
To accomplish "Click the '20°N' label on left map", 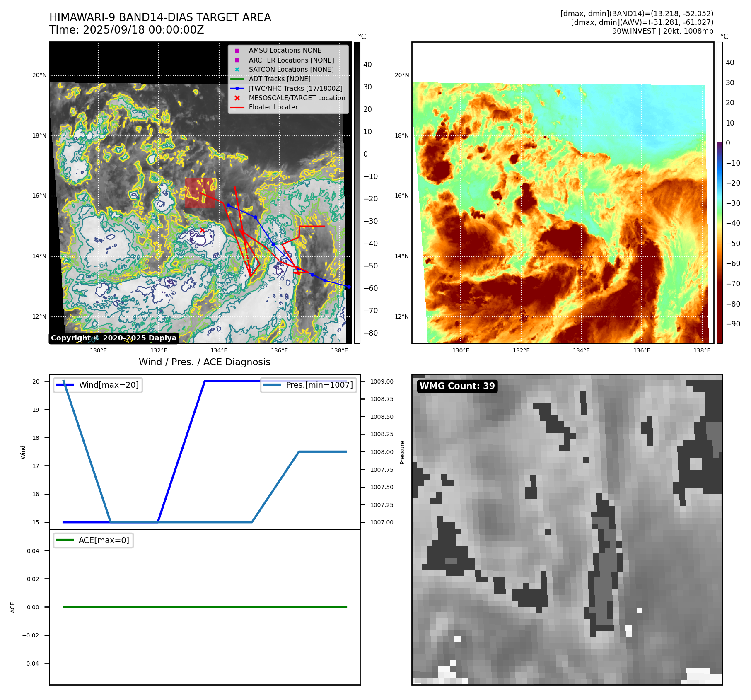I will 39,75.
